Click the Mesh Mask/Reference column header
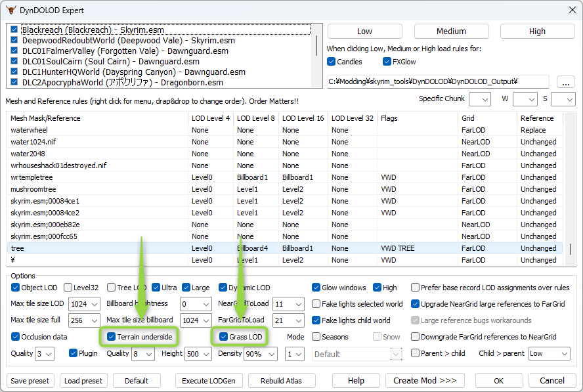The image size is (583, 392). [x=97, y=118]
